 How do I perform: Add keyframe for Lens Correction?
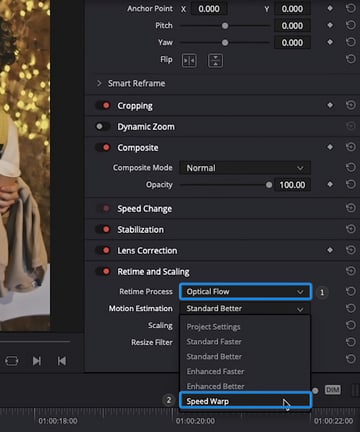pyautogui.click(x=330, y=250)
